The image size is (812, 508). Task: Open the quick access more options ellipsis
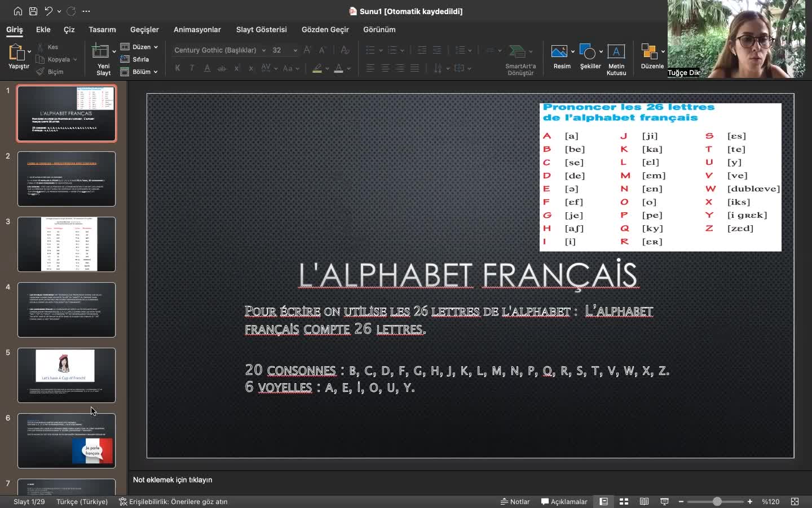pos(86,11)
